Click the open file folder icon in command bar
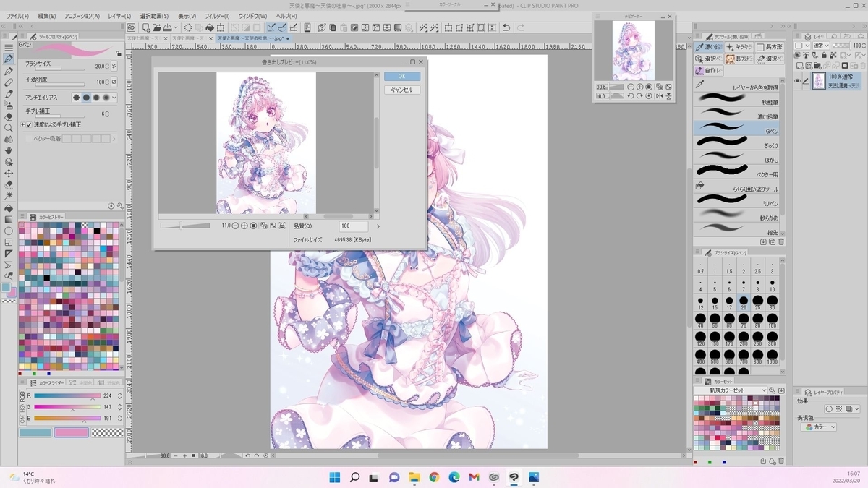 157,27
